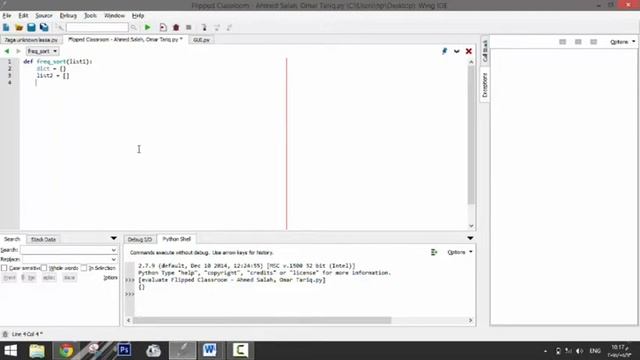Click third grey icon in right panel

tap(593, 42)
